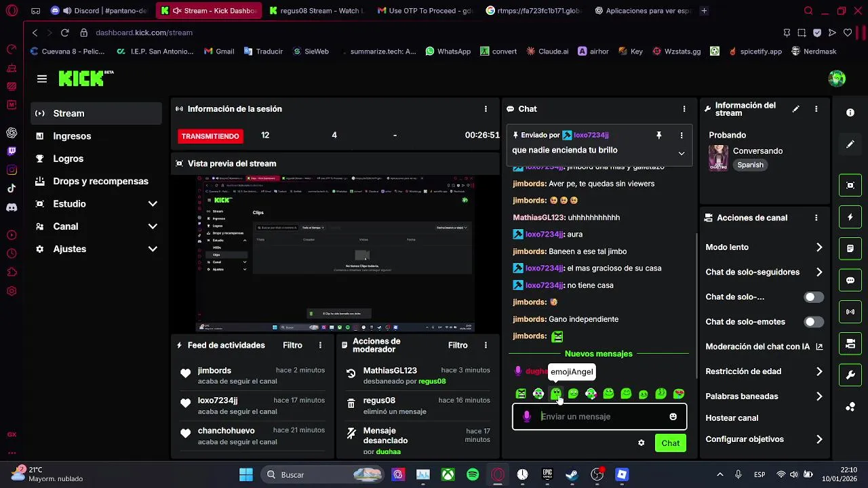Open Drops y recompensas menu item

coord(96,181)
